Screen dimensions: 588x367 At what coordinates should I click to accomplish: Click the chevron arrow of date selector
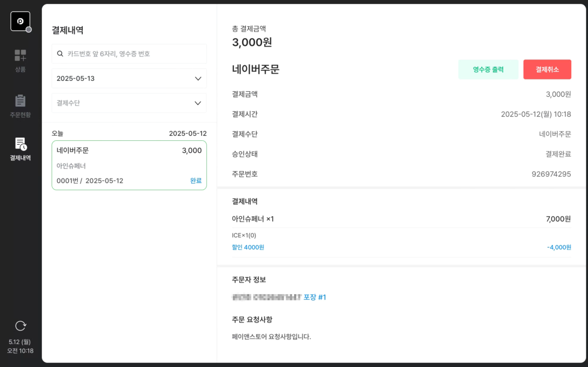click(198, 79)
